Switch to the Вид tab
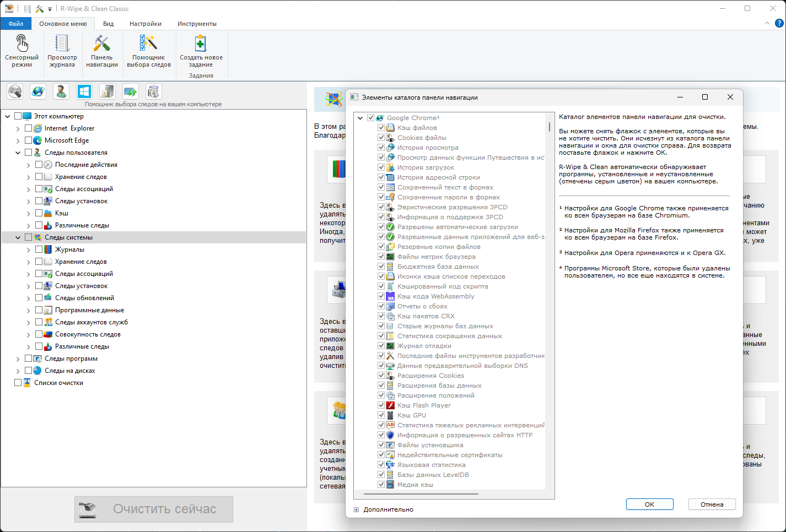This screenshot has height=532, width=786. [x=108, y=24]
